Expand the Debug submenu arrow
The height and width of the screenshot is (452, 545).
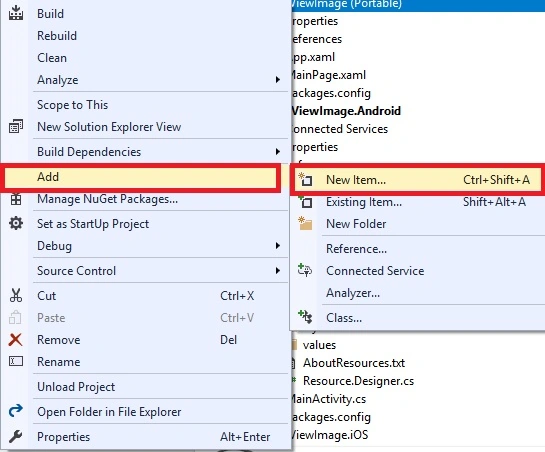pyautogui.click(x=277, y=245)
